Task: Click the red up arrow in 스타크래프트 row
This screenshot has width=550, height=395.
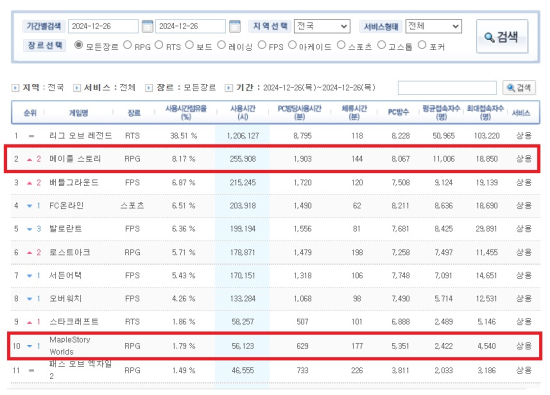Action: point(29,322)
